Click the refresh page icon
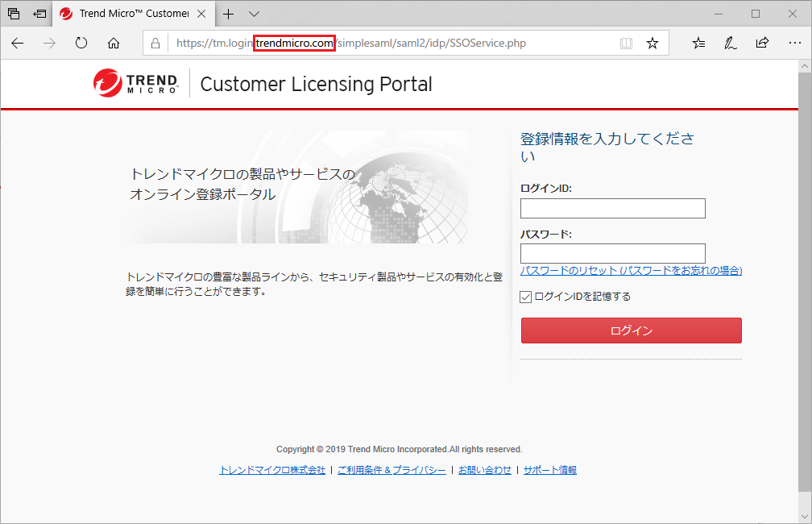Image resolution: width=812 pixels, height=524 pixels. [81, 43]
